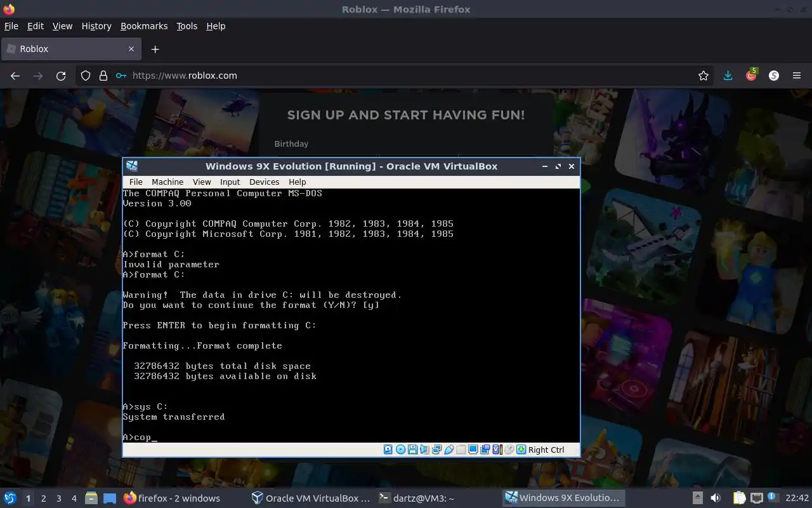Open VirtualBox Devices menu

tap(264, 182)
